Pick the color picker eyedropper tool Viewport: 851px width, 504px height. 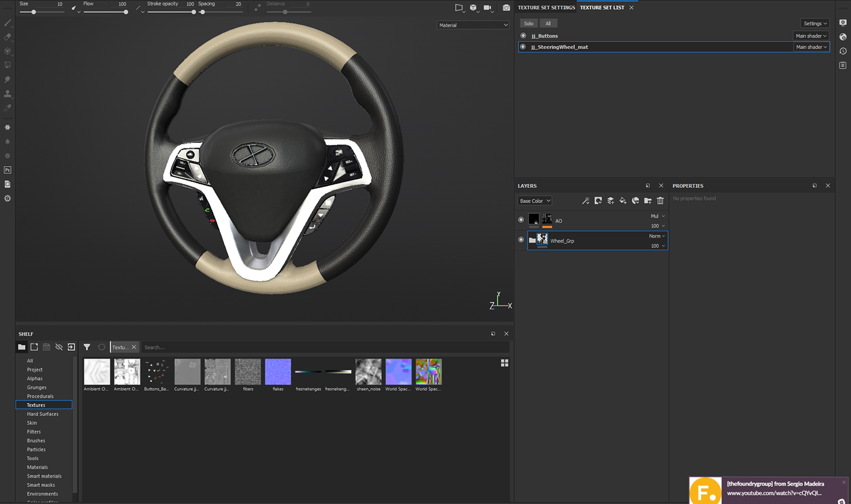click(8, 108)
